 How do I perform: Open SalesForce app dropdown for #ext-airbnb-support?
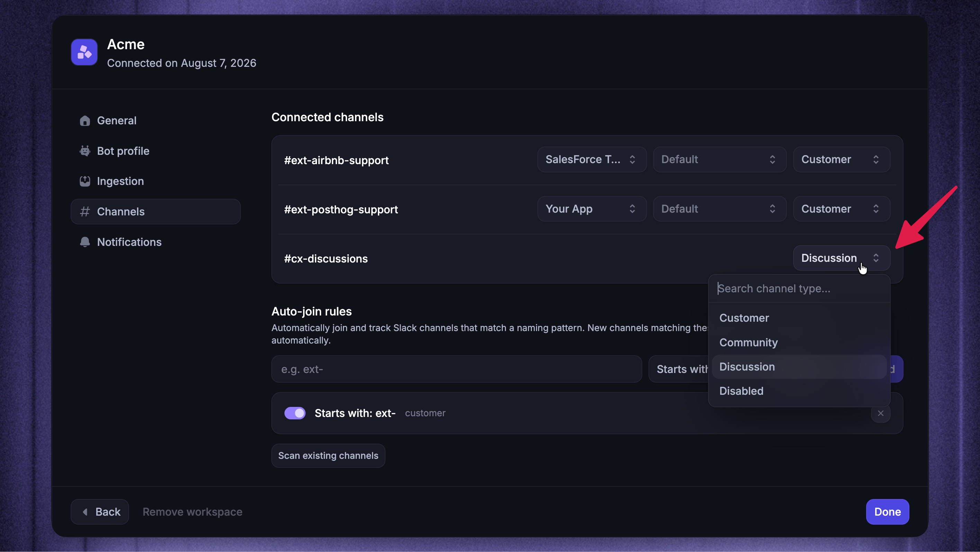(x=592, y=160)
